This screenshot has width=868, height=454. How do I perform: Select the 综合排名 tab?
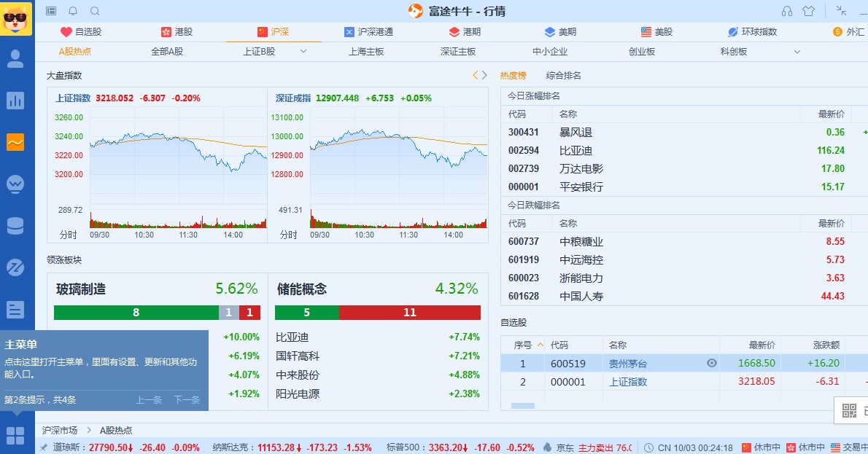(x=564, y=75)
